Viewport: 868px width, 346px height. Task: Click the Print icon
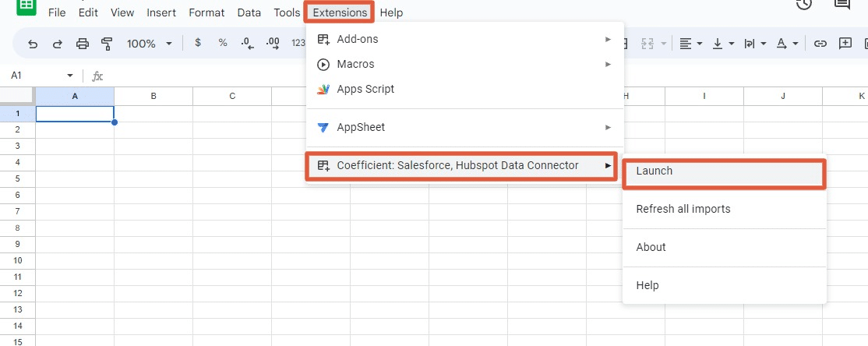pyautogui.click(x=82, y=44)
